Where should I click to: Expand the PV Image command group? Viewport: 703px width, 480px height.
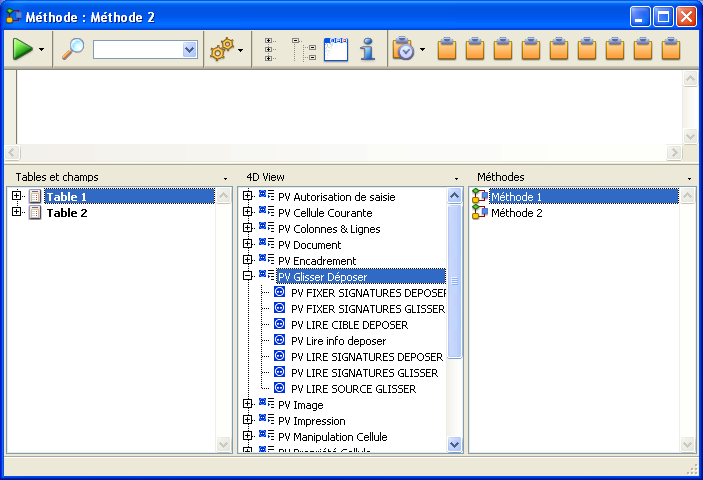point(248,405)
